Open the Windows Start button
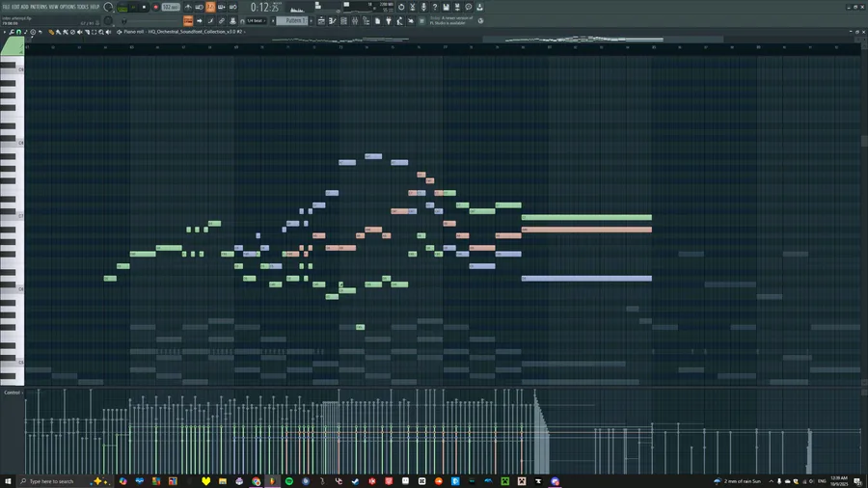 [8, 481]
